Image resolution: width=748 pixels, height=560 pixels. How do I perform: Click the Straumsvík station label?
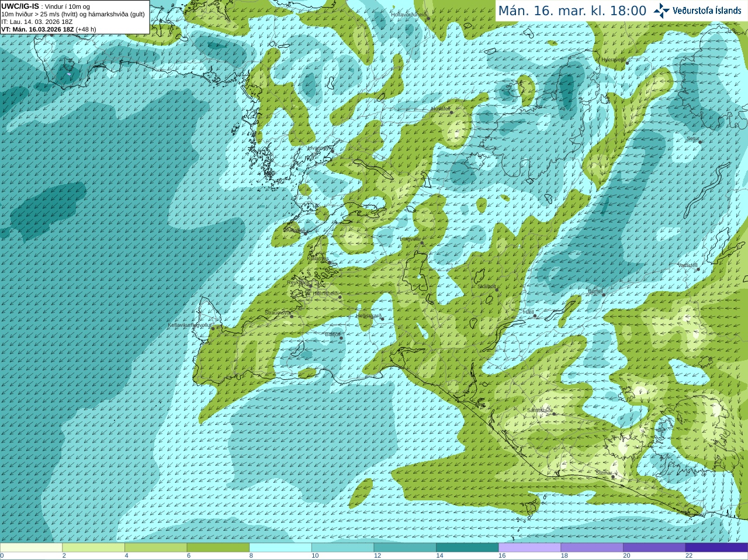point(277,313)
